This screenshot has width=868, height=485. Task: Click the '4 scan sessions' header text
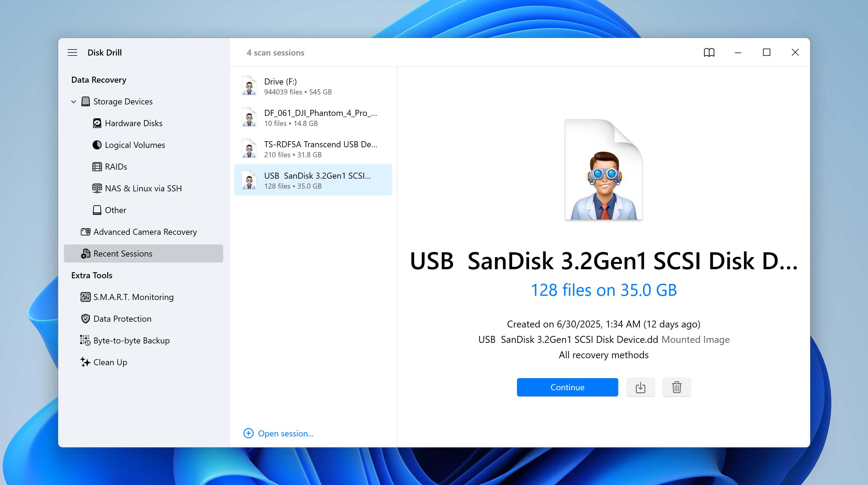[x=275, y=53]
